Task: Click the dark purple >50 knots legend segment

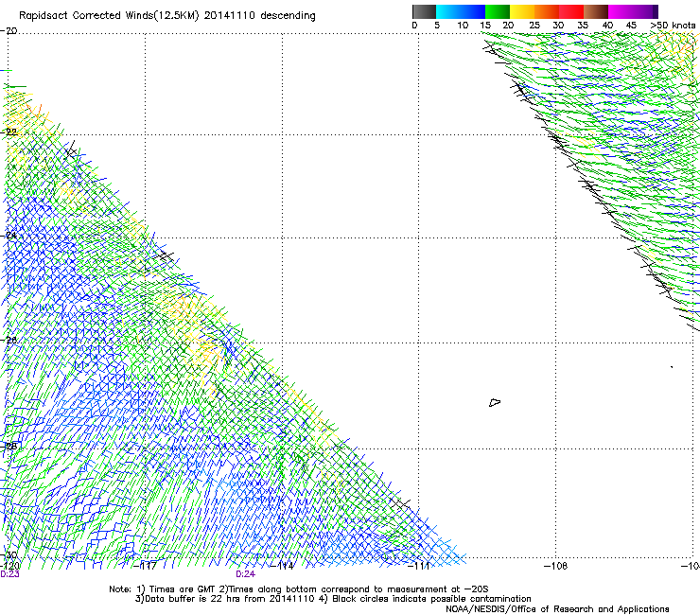Action: pos(655,11)
